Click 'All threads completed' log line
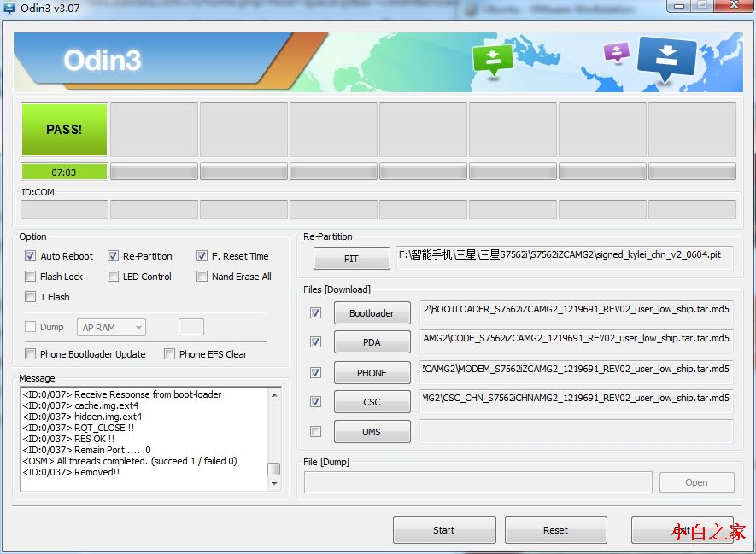Viewport: 756px width, 554px height. [x=130, y=461]
